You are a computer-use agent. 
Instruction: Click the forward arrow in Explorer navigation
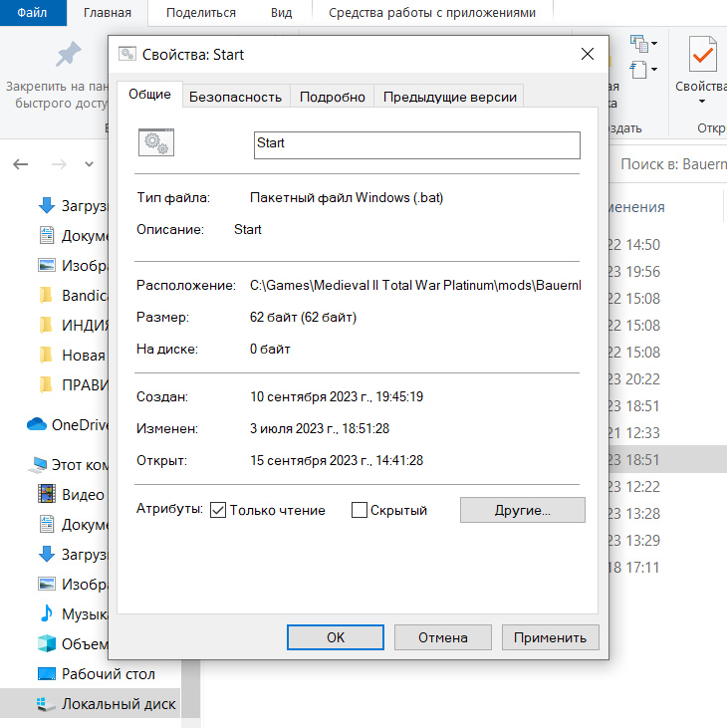point(59,164)
